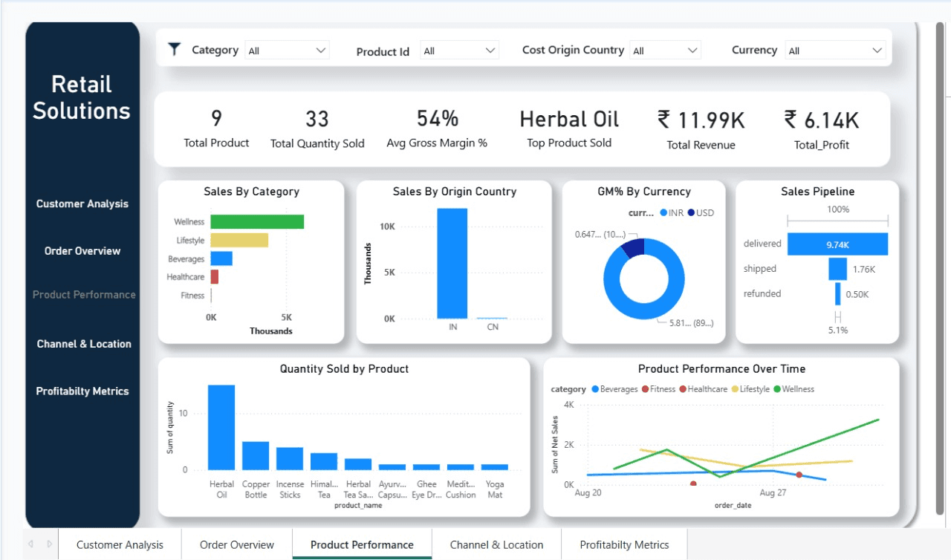Switch to the Profitabilty Metrics tab
The height and width of the screenshot is (560, 951).
pos(624,544)
